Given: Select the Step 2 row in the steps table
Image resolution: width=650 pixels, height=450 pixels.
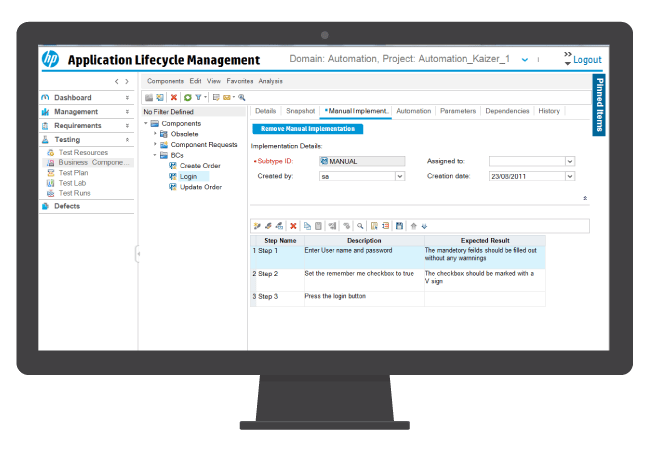Looking at the screenshot, I should pos(398,280).
